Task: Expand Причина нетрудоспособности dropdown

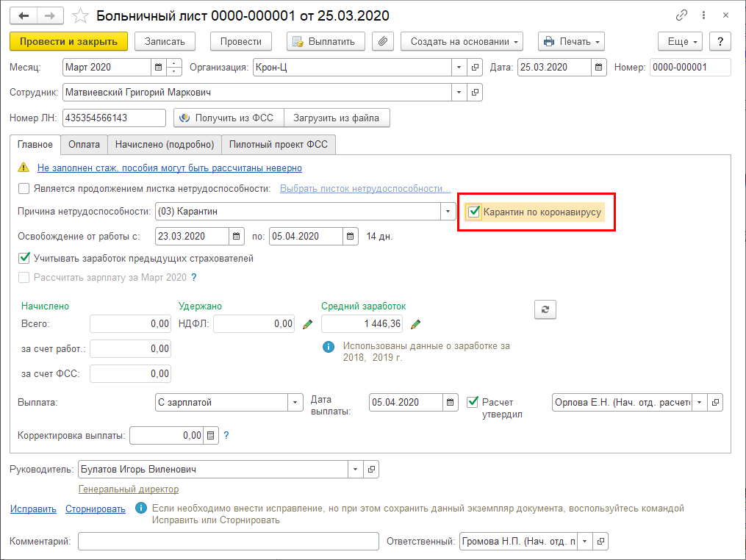Action: 447,212
